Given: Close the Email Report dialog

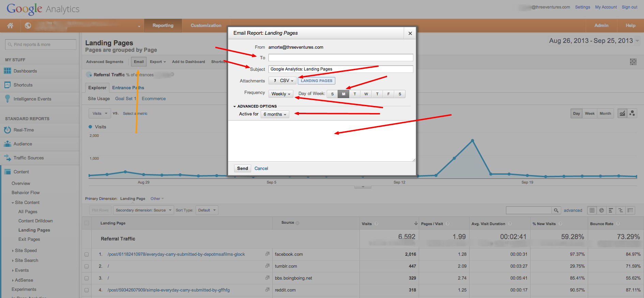Looking at the screenshot, I should coord(410,33).
